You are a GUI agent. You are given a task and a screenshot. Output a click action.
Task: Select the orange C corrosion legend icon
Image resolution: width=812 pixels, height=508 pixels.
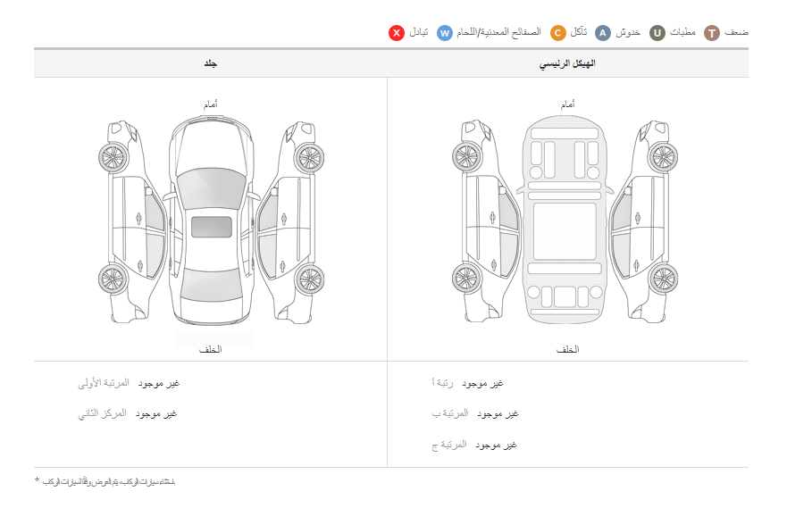pos(557,33)
